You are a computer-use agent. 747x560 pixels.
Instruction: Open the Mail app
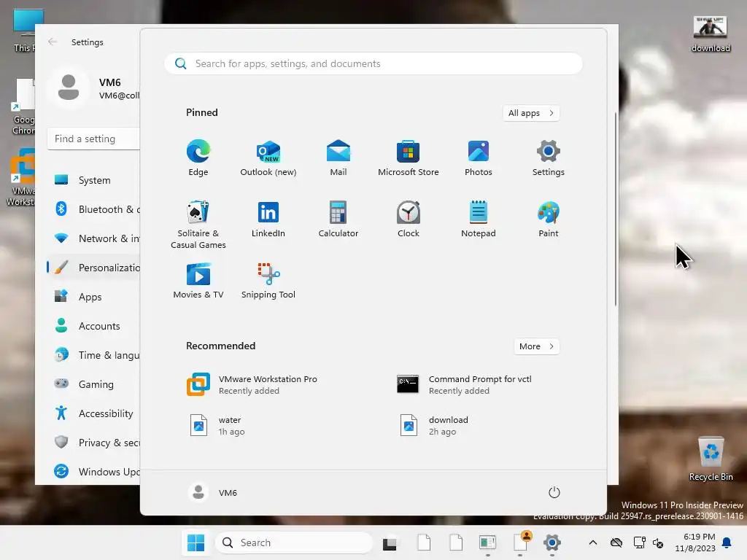[x=338, y=158]
